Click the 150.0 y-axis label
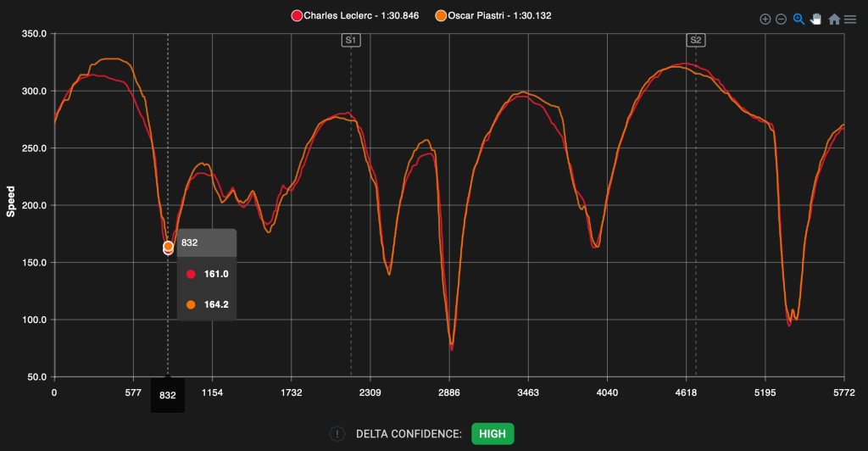Image resolution: width=868 pixels, height=451 pixels. 34,262
